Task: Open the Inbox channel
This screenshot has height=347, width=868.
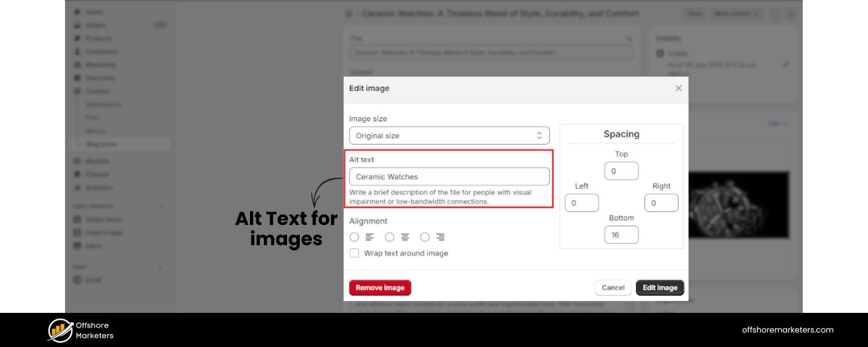Action: pyautogui.click(x=77, y=246)
